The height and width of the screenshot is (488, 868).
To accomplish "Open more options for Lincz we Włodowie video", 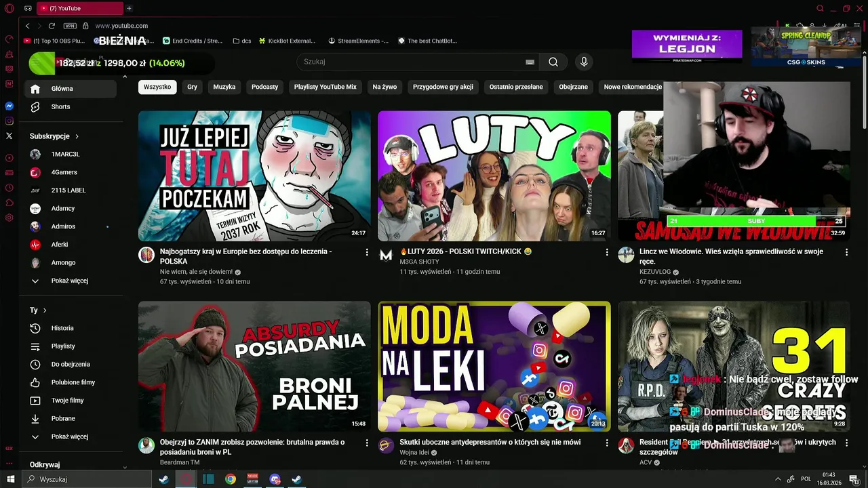I will [846, 252].
